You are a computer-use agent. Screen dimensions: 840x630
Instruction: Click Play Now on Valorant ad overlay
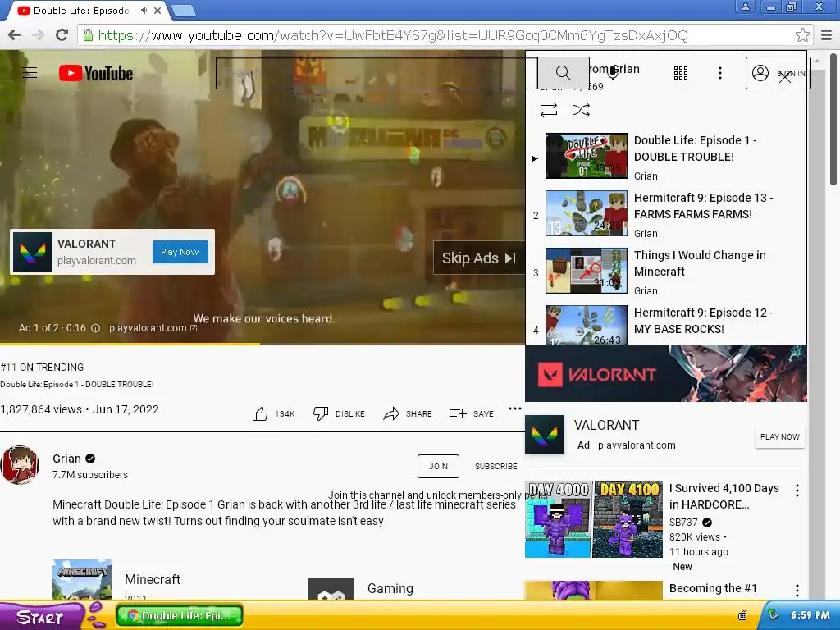[180, 252]
